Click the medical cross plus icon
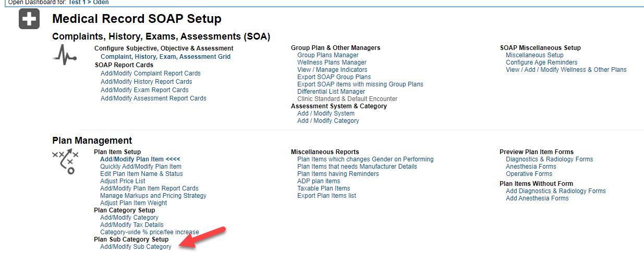This screenshot has height=253, width=644. [29, 20]
